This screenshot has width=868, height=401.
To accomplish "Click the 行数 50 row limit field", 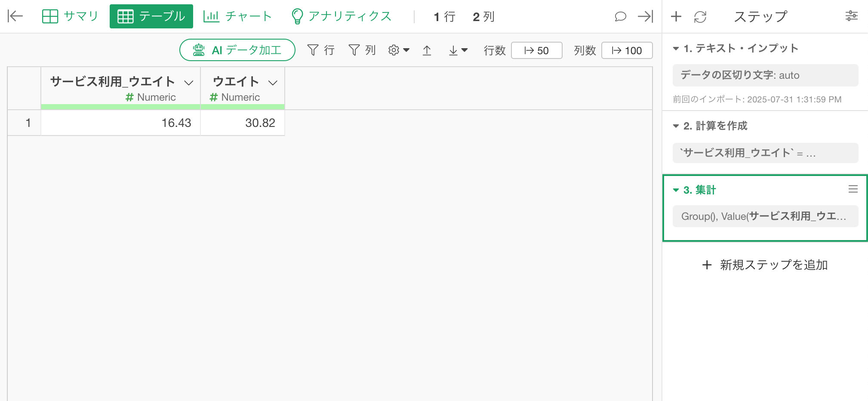I will point(536,50).
